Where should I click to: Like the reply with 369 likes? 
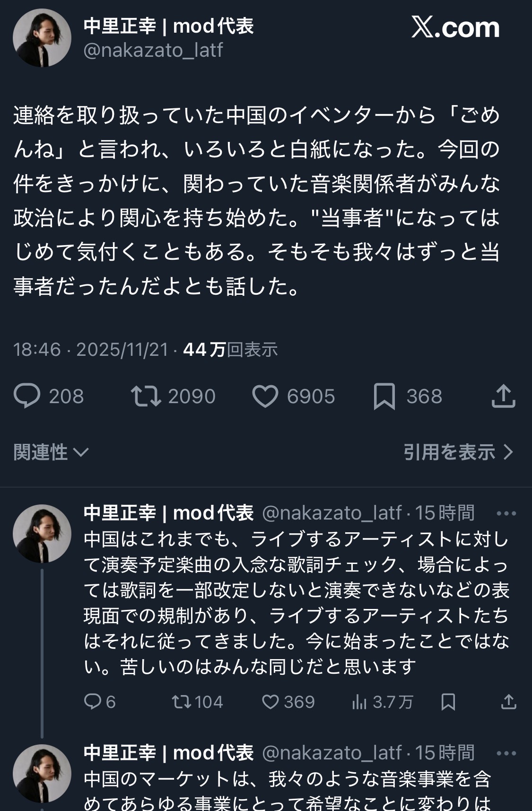pyautogui.click(x=270, y=702)
